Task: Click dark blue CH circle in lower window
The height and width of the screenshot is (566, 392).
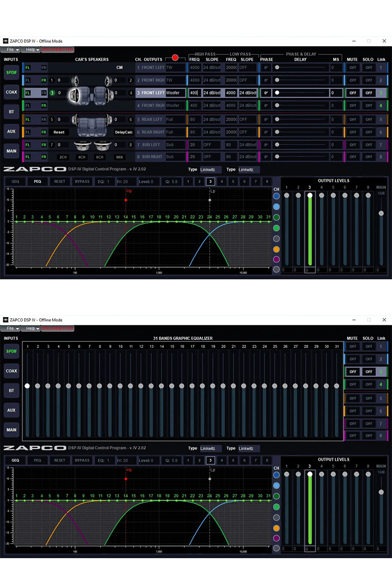Action: point(276,475)
